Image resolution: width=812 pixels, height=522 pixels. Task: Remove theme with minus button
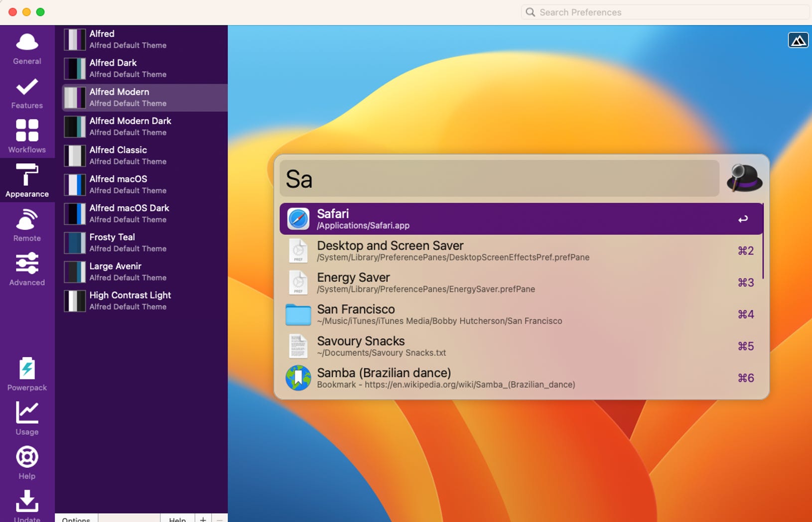220,518
